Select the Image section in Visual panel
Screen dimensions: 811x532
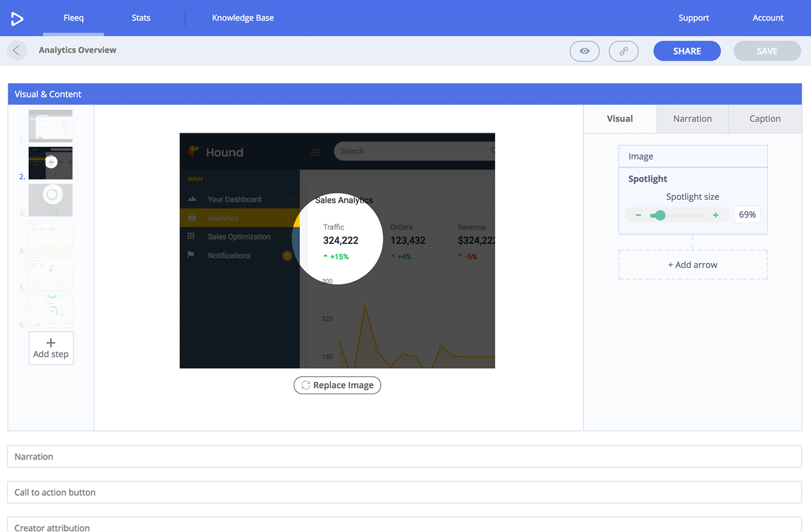pos(693,156)
